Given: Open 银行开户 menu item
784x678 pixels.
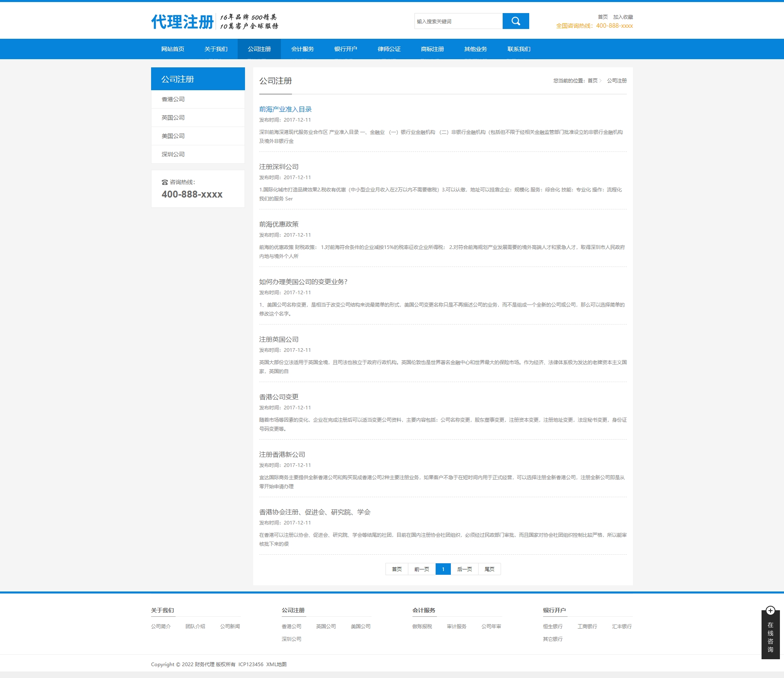Looking at the screenshot, I should pos(346,49).
